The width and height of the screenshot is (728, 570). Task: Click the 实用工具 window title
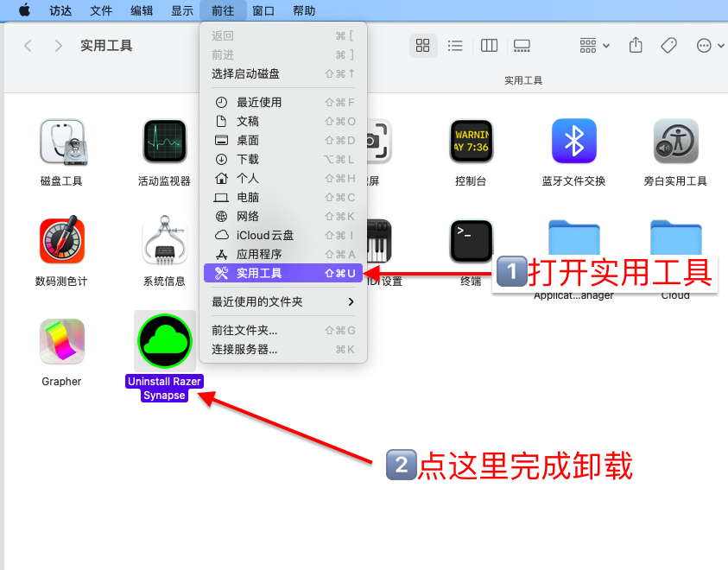(106, 46)
